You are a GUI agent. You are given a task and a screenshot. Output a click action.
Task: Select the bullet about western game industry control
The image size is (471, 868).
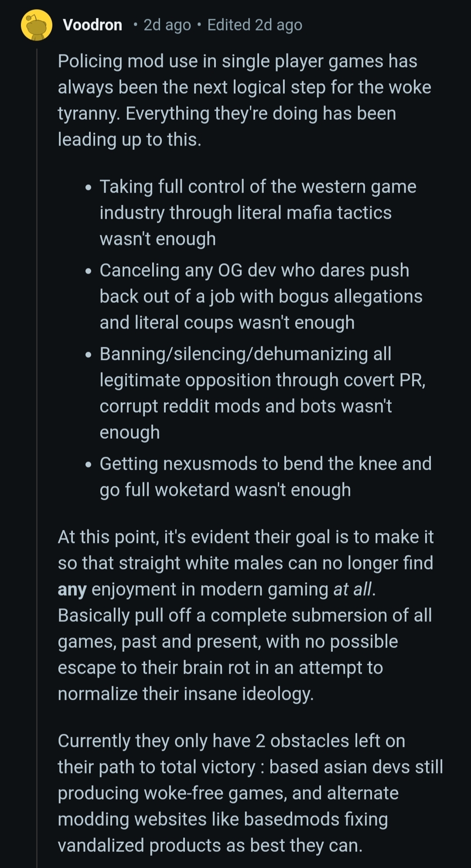[258, 213]
